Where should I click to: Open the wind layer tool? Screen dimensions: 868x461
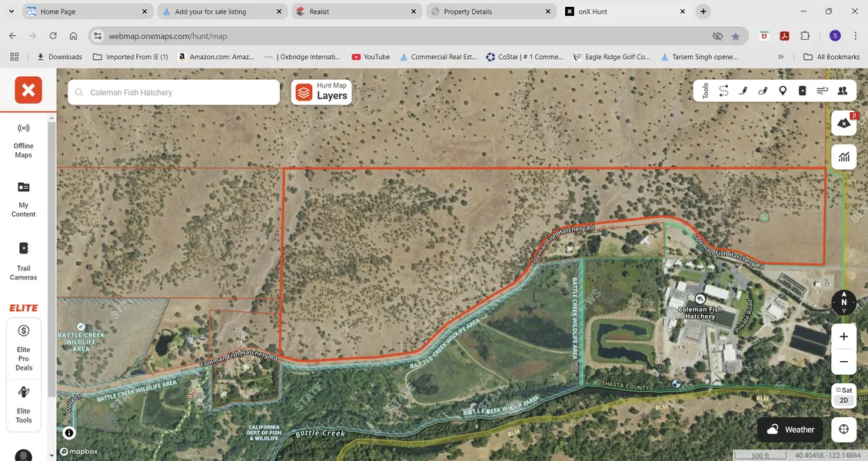822,91
